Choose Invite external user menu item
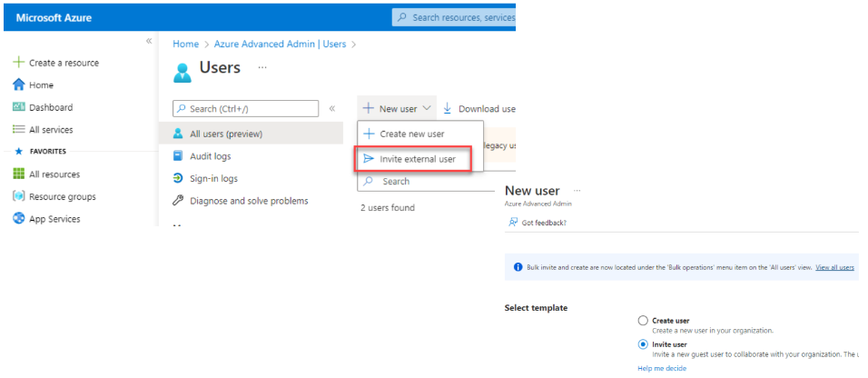868x378 pixels. pyautogui.click(x=414, y=159)
